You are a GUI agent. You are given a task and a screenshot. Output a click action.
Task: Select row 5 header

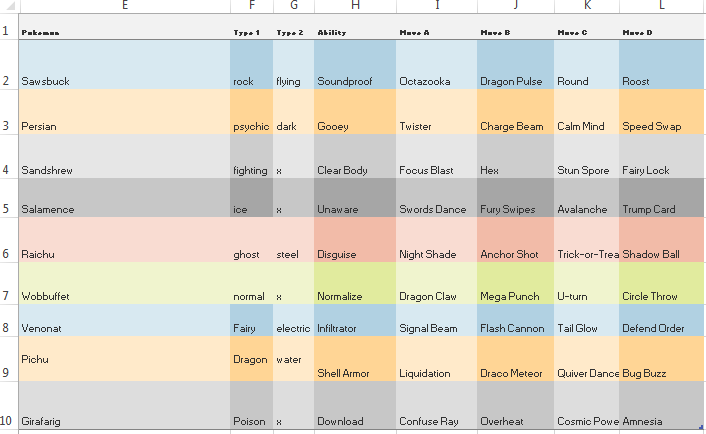click(x=9, y=198)
